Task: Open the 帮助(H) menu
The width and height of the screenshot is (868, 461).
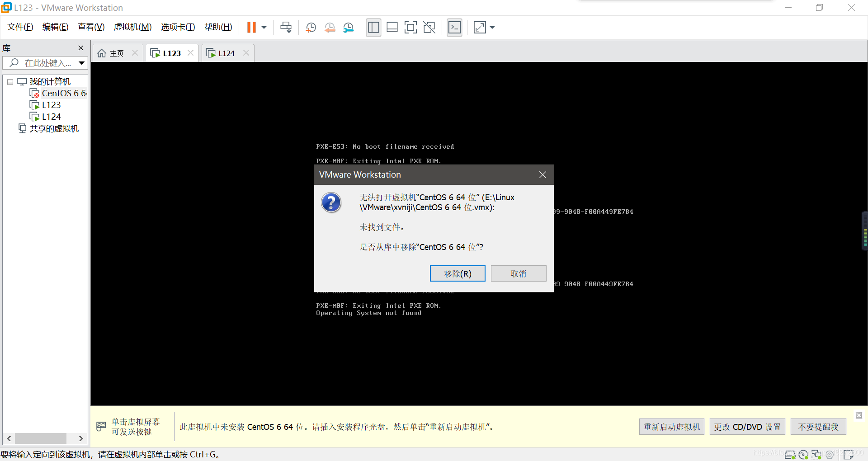Action: click(218, 27)
